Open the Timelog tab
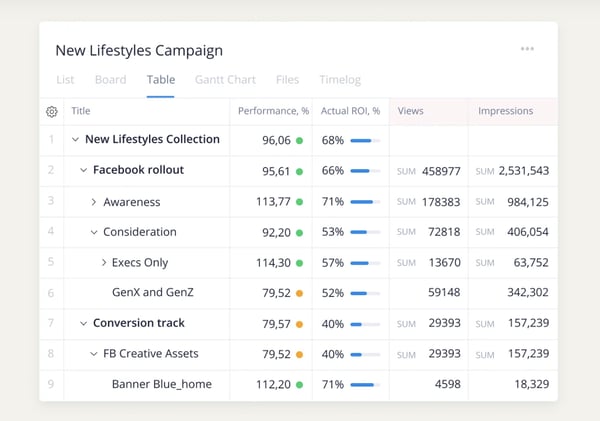Image resolution: width=600 pixels, height=421 pixels. [340, 79]
